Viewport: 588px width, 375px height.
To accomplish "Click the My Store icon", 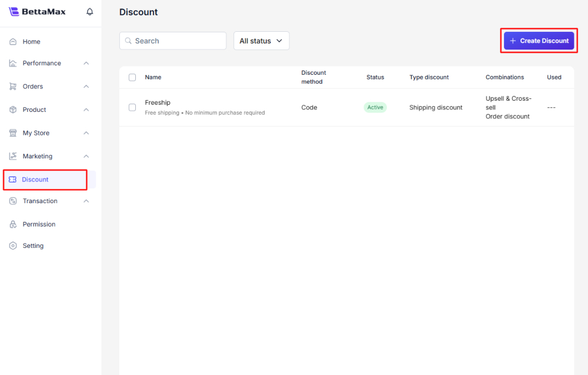I will [13, 132].
